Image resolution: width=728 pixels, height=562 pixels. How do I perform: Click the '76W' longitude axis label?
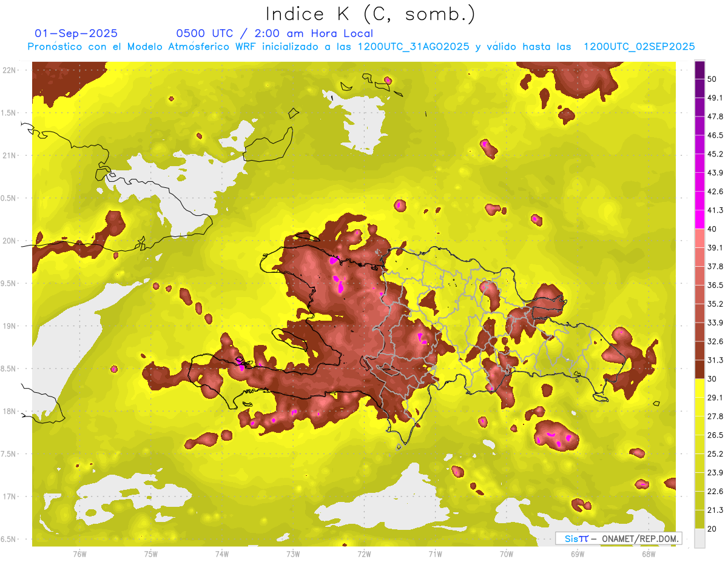(x=79, y=554)
